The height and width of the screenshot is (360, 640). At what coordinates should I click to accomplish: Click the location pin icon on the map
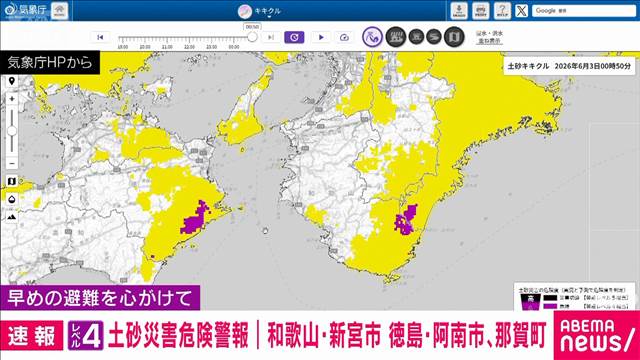point(12,81)
